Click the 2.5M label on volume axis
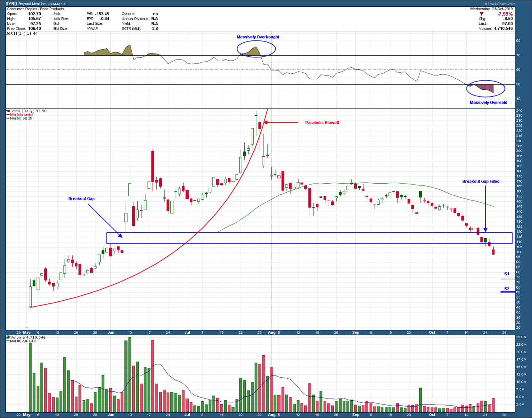 tap(521, 404)
